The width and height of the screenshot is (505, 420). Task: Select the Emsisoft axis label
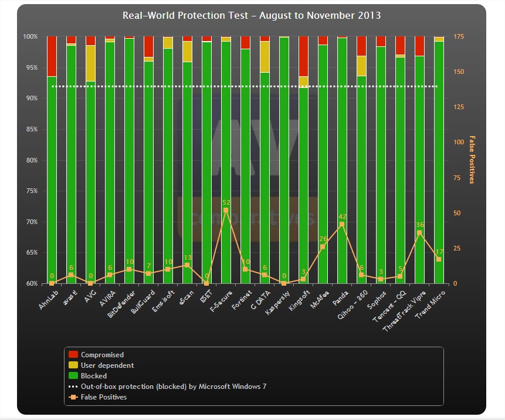tap(163, 301)
